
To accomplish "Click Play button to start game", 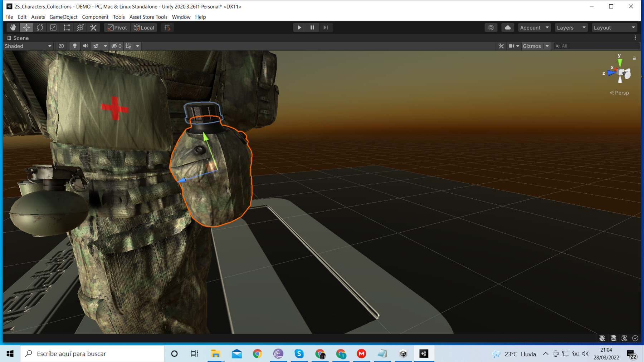I will click(299, 28).
